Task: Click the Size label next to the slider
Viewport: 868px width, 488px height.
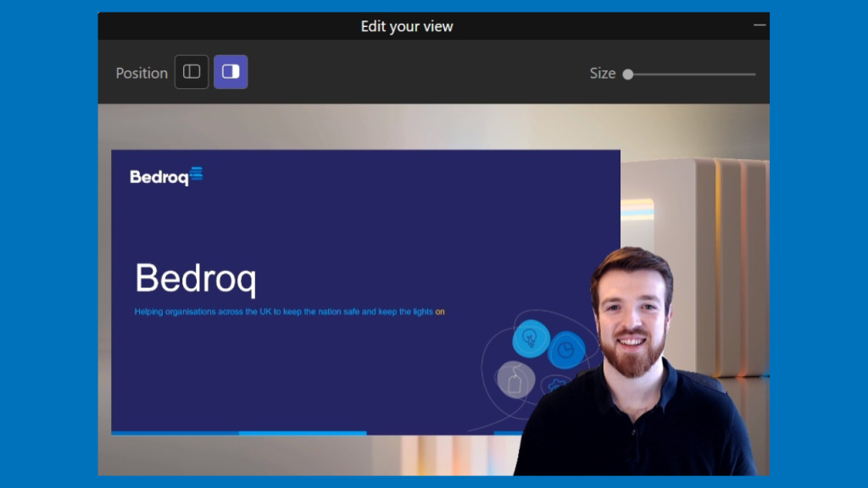Action: point(604,74)
